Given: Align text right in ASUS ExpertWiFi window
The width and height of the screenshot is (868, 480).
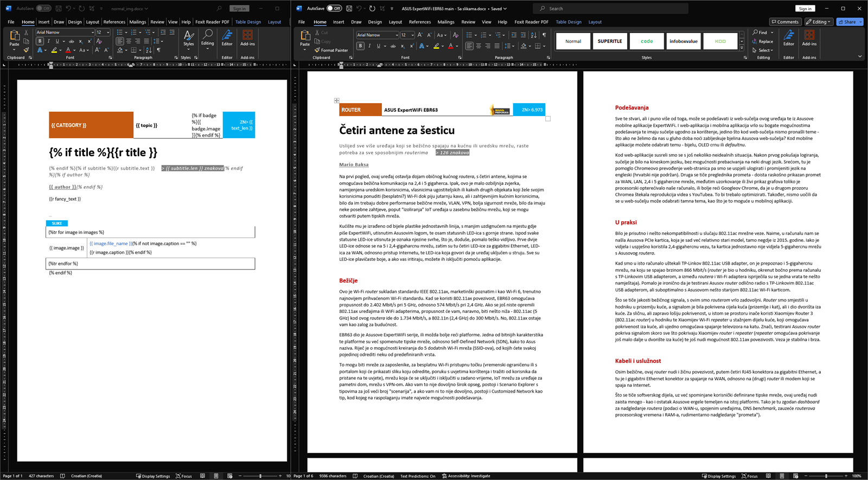Looking at the screenshot, I should coord(488,46).
